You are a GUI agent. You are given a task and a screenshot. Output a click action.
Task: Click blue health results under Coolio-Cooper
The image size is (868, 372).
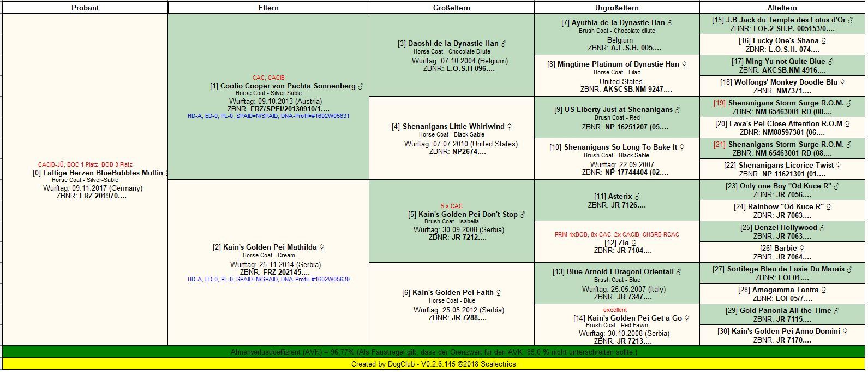pos(268,116)
